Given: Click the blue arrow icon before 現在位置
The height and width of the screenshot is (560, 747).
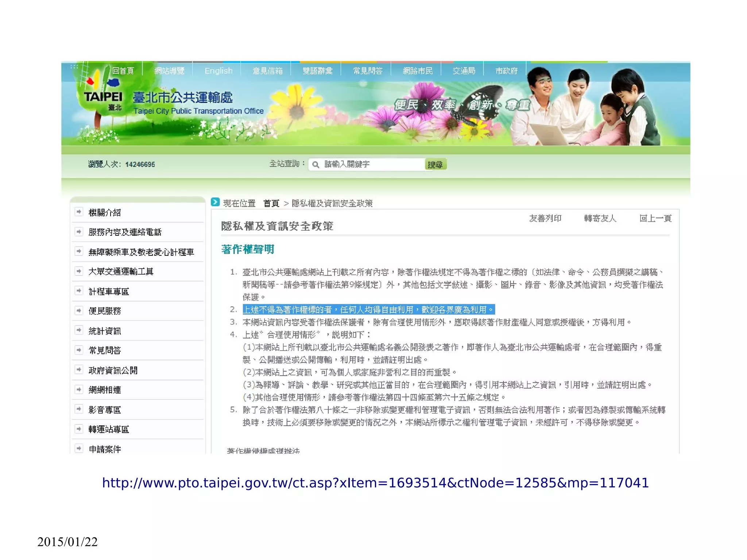Looking at the screenshot, I should coord(215,202).
